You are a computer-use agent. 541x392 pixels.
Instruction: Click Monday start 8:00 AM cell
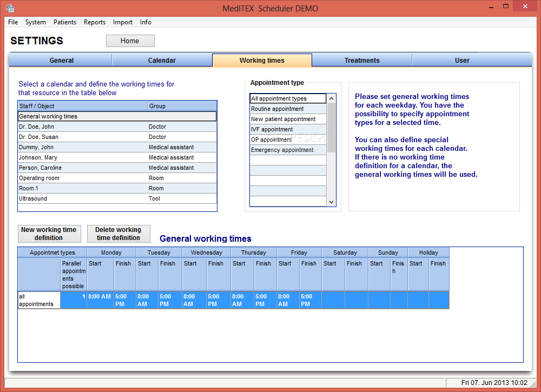[x=100, y=300]
